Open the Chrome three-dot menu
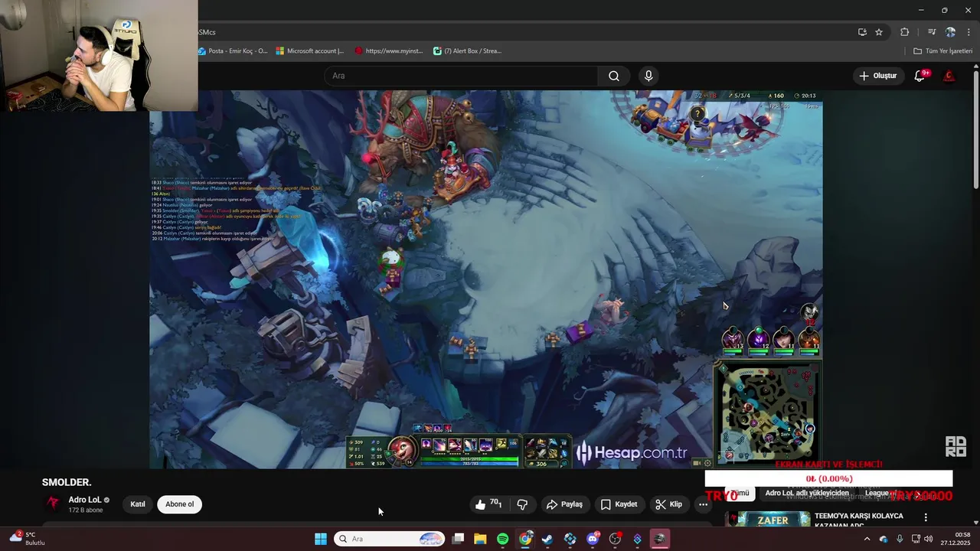Viewport: 980px width, 551px height. pyautogui.click(x=969, y=32)
